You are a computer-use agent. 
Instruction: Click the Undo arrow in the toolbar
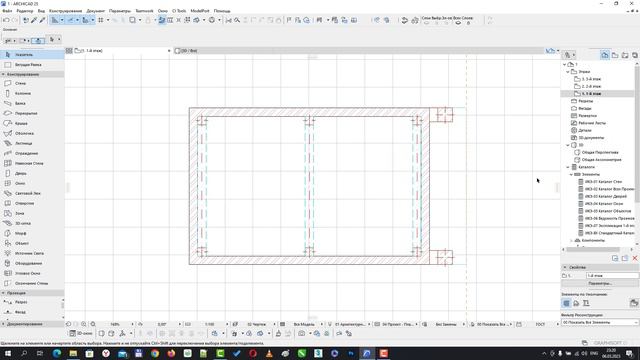click(6, 20)
